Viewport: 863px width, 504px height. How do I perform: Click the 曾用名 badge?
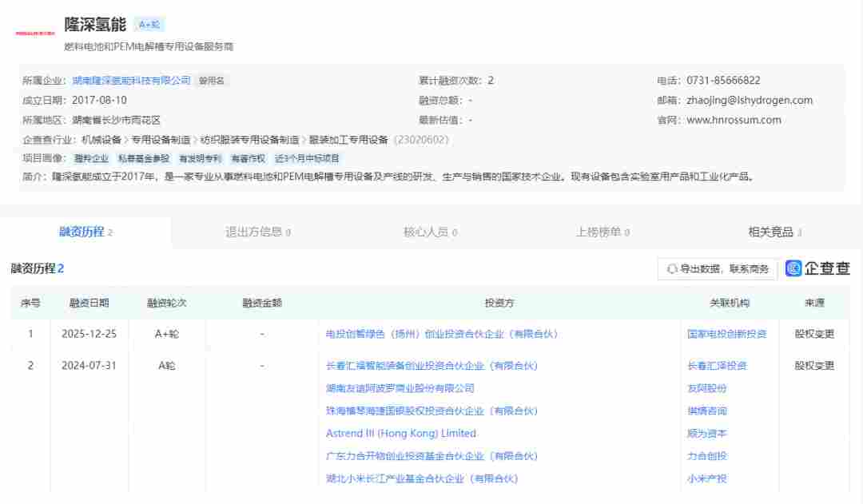pos(213,80)
